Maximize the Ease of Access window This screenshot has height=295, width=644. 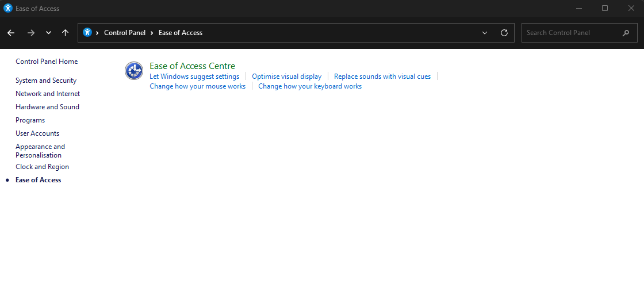pos(604,8)
